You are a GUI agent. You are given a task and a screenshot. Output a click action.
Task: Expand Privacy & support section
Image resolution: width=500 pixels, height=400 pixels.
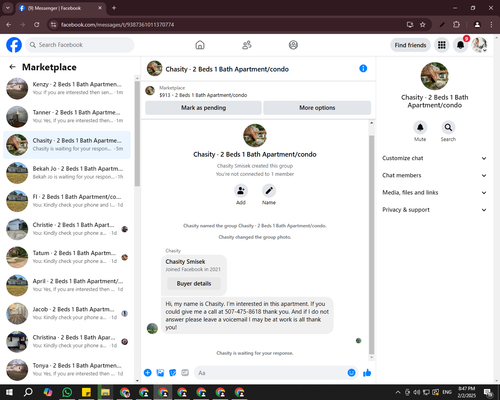click(434, 210)
